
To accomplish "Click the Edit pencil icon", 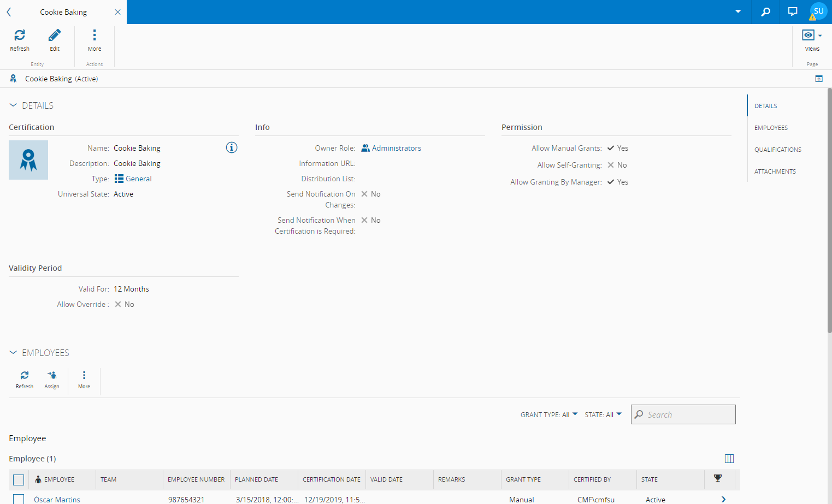I will pos(55,36).
